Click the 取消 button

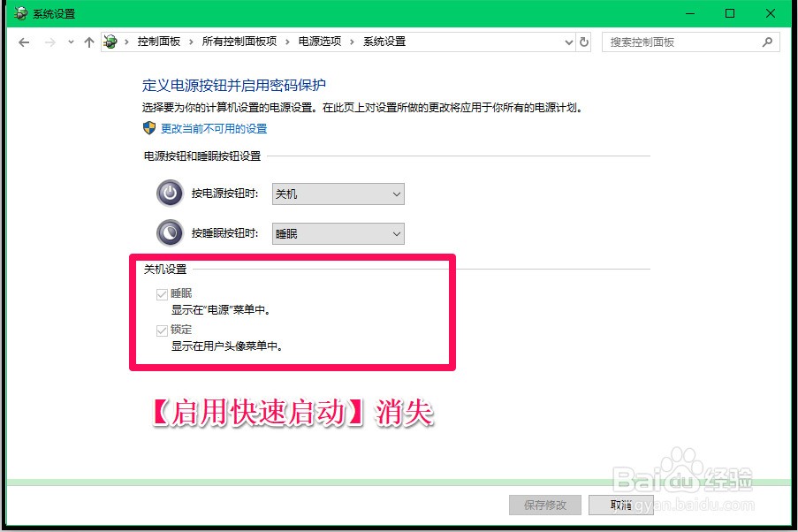621,505
